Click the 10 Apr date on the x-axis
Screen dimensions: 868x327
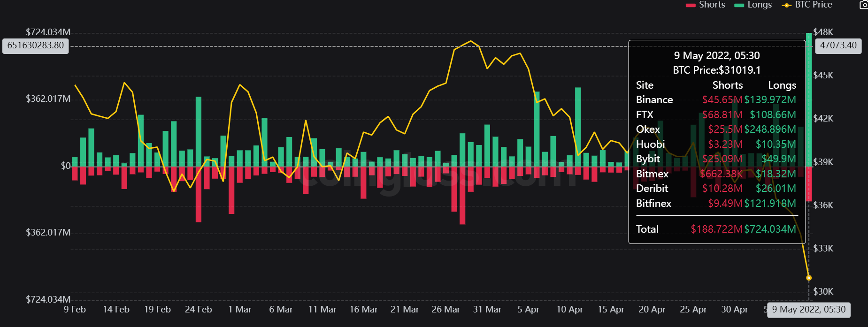click(x=570, y=310)
